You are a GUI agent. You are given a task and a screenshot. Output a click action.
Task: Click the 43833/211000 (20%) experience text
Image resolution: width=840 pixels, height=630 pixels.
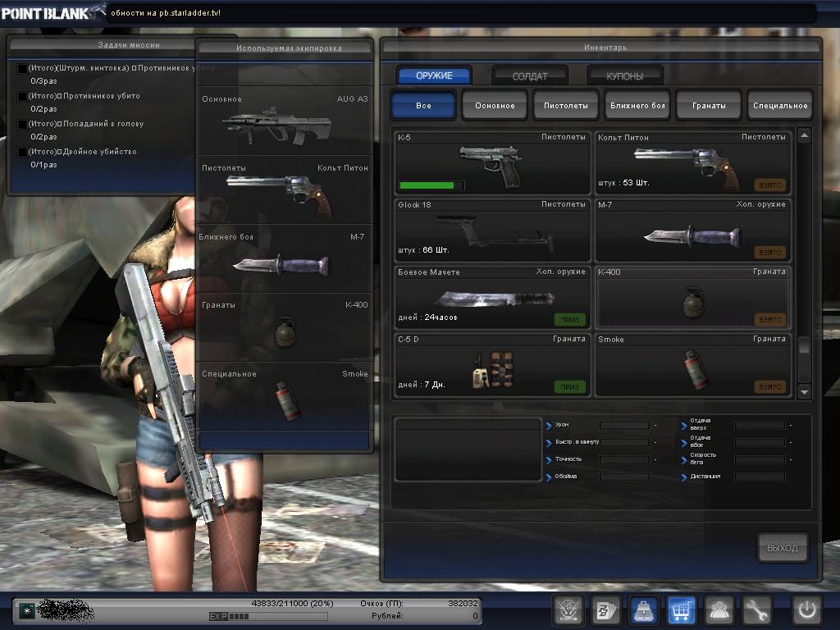[x=292, y=603]
